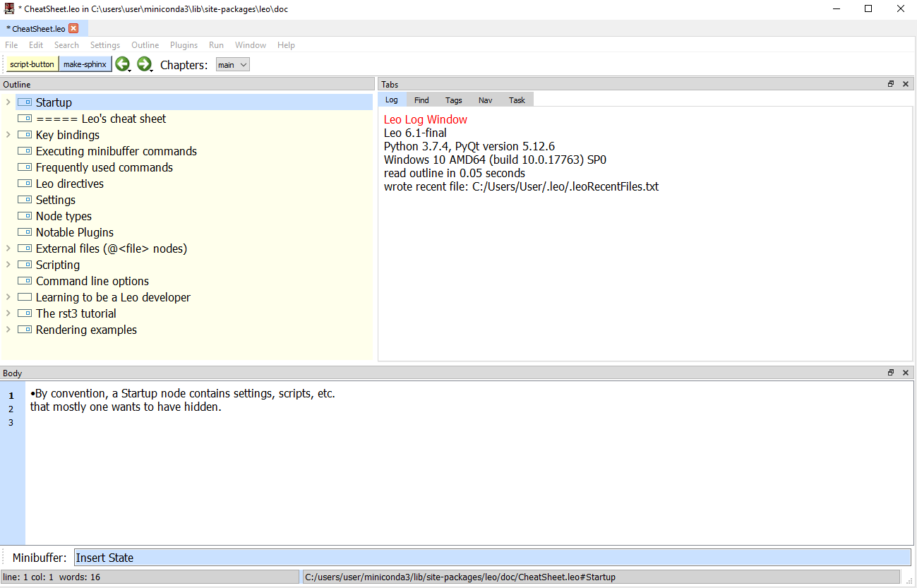917x588 pixels.
Task: Close the Tabs panel
Action: [x=906, y=84]
